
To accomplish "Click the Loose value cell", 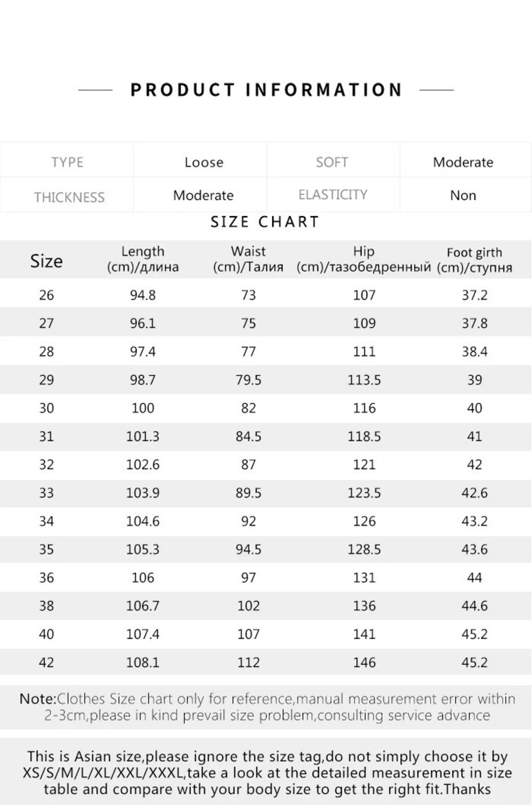I will tap(204, 162).
